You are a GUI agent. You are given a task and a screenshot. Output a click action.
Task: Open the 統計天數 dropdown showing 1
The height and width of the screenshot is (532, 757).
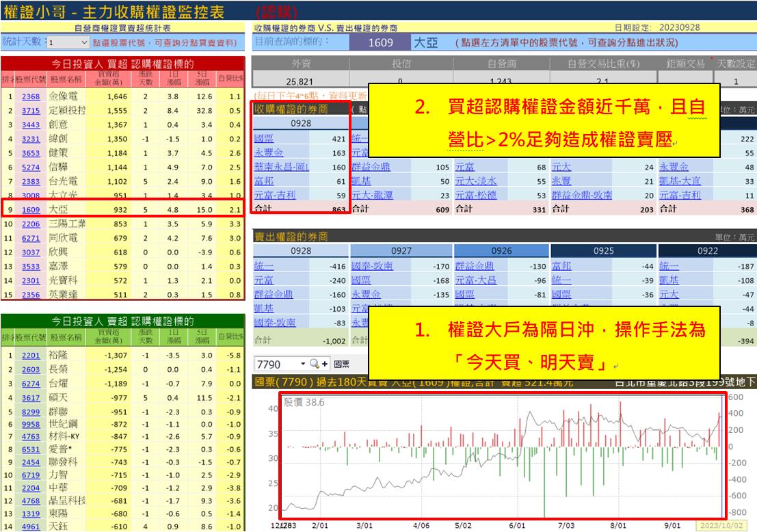coord(68,42)
